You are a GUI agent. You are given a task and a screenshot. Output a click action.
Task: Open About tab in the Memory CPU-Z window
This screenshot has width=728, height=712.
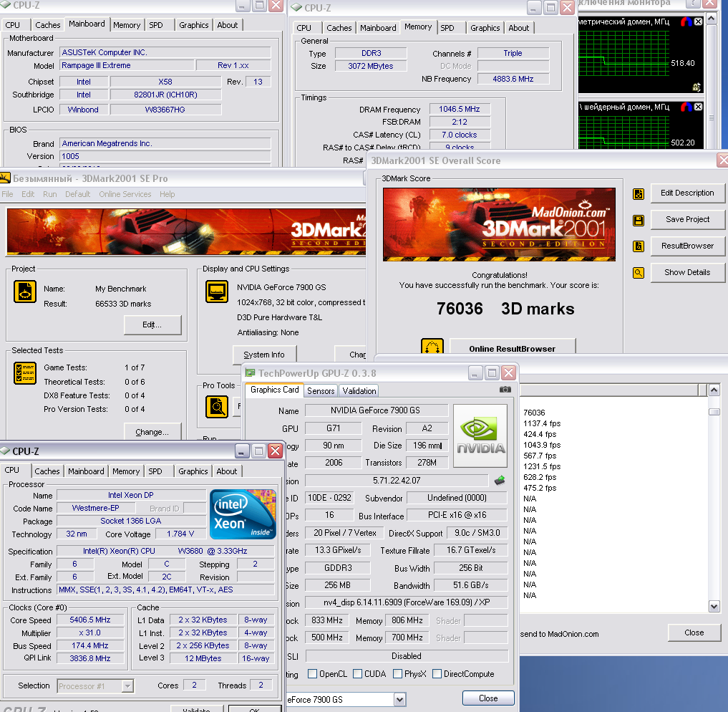click(518, 28)
